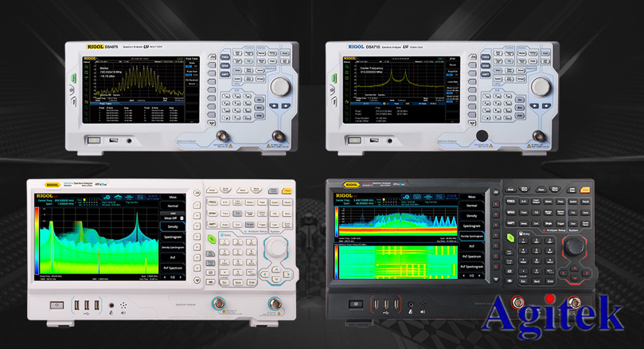
Task: Select Normal mode on white RSA analyzer screen
Action: [x=173, y=206]
